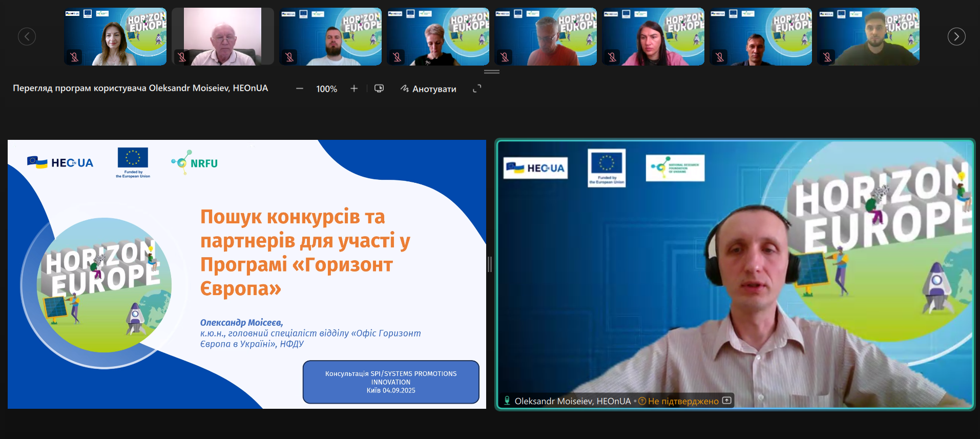Click the Horizon Europe circular graphic on slide

105,285
